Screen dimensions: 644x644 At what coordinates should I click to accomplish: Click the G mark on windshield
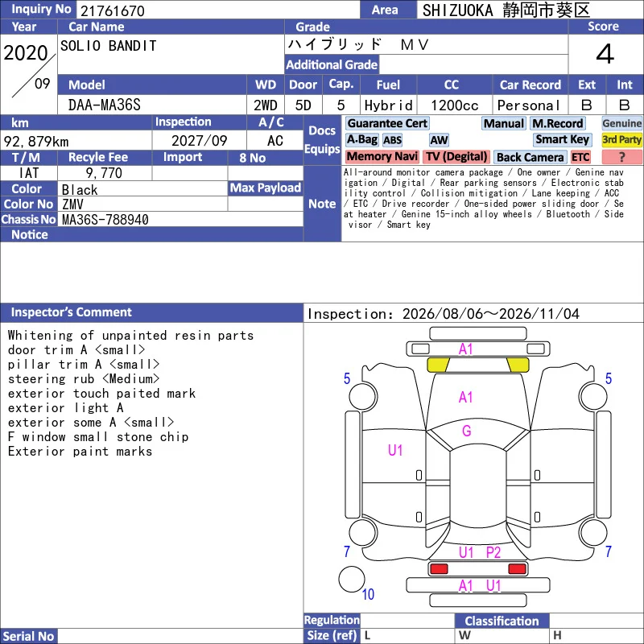click(x=467, y=431)
